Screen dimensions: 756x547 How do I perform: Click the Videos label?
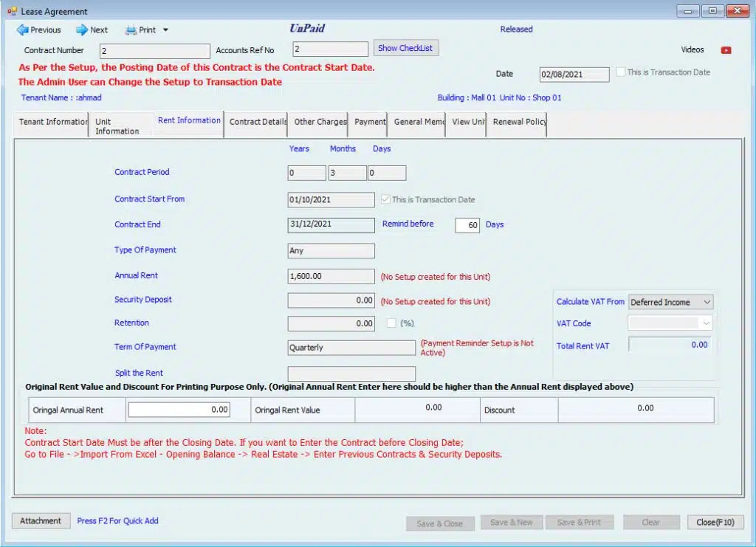coord(693,49)
